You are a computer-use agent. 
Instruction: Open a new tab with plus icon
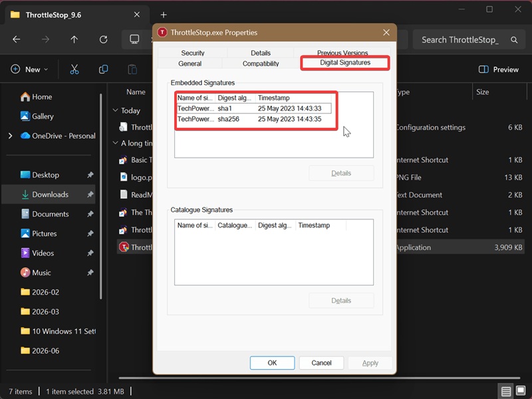coord(164,15)
